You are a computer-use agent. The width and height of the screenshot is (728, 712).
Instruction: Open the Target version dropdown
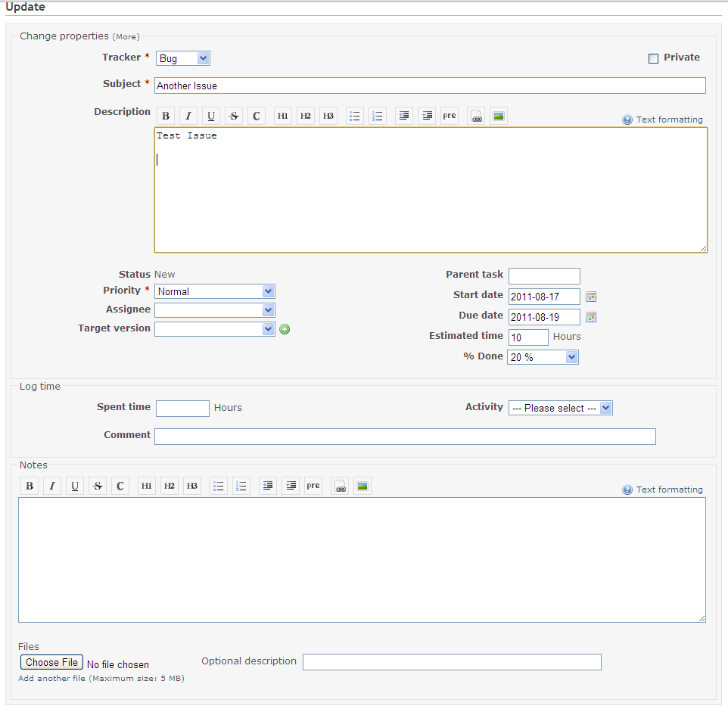(215, 329)
